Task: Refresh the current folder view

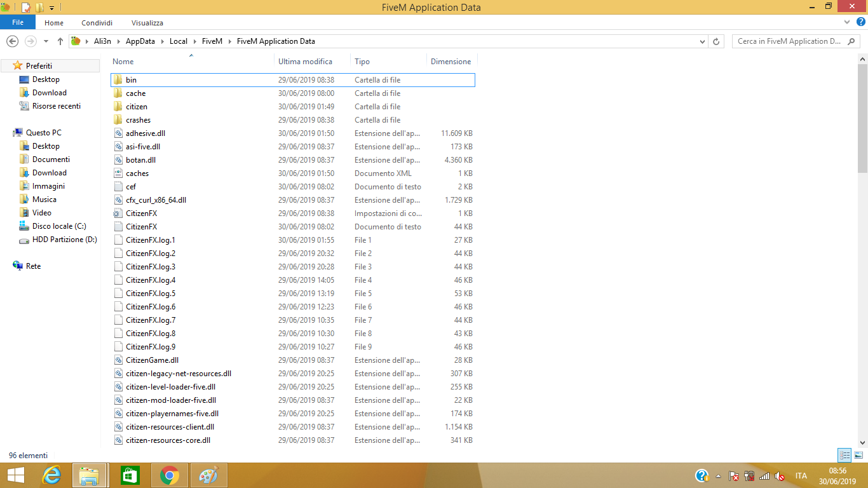Action: [x=717, y=41]
